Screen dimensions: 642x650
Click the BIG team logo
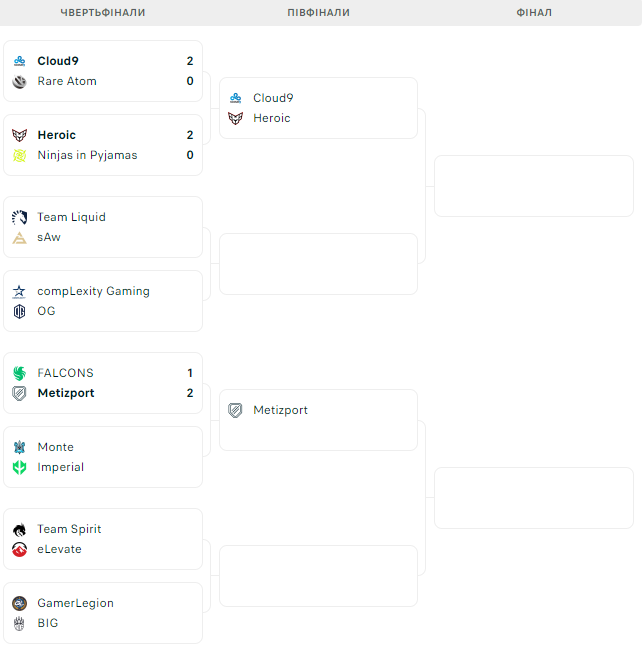click(x=19, y=623)
